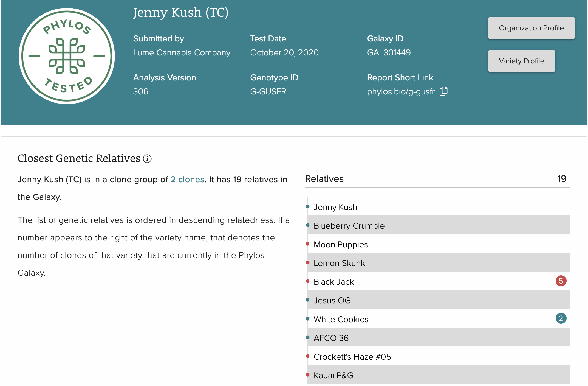
Task: Select Jesus OG relative entry
Action: point(332,300)
